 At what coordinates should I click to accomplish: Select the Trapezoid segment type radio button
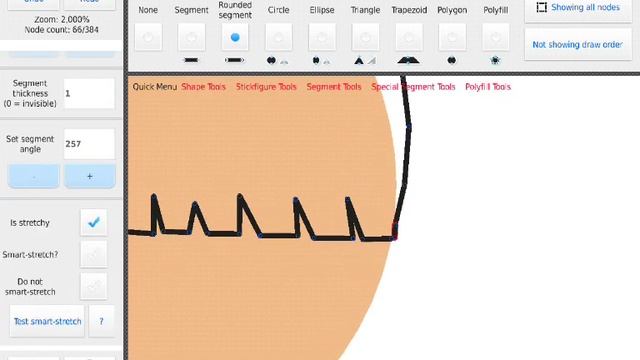(409, 37)
